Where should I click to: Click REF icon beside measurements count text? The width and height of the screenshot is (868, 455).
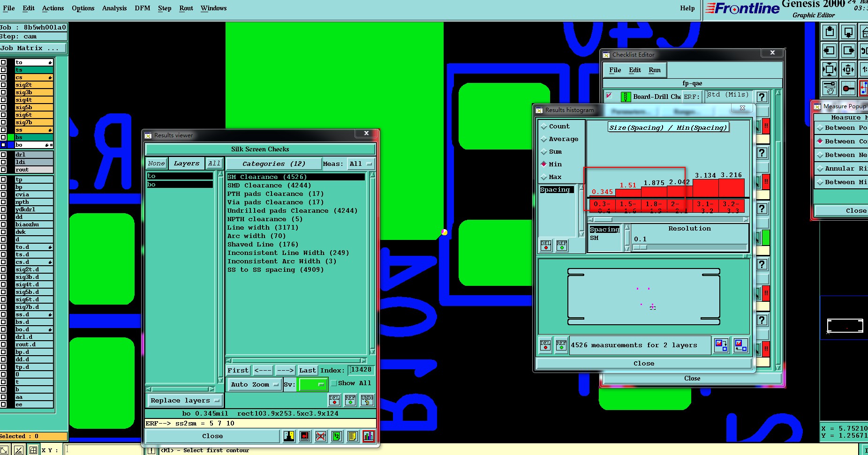(561, 345)
